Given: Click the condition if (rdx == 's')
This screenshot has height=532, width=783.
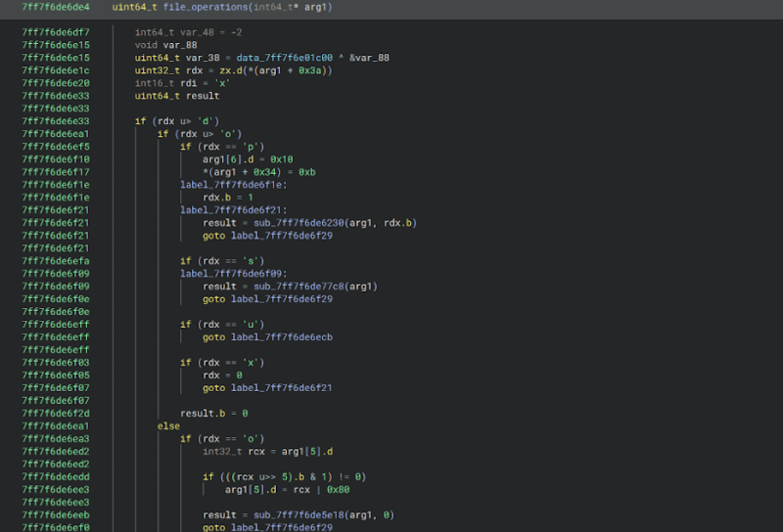Looking at the screenshot, I should click(x=222, y=261).
